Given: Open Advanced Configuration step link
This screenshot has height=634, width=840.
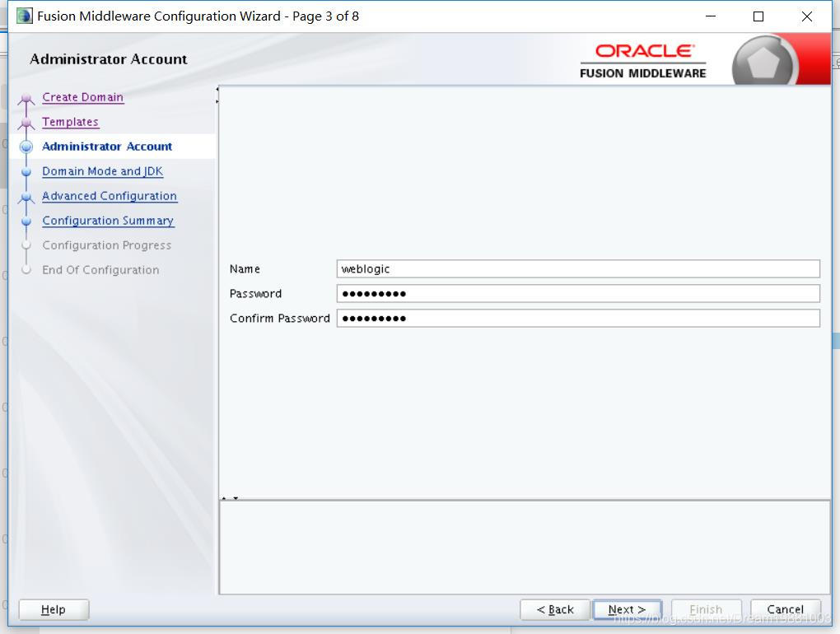Looking at the screenshot, I should coord(110,196).
